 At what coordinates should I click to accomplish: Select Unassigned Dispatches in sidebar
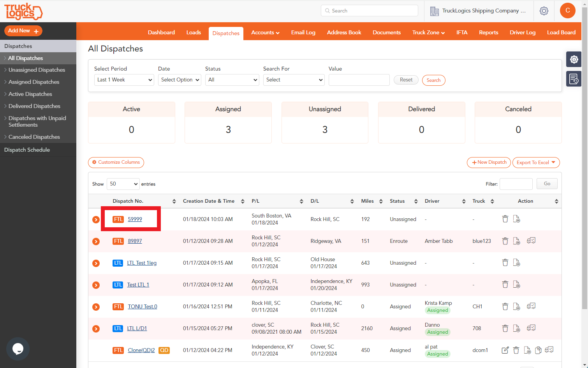click(x=37, y=70)
